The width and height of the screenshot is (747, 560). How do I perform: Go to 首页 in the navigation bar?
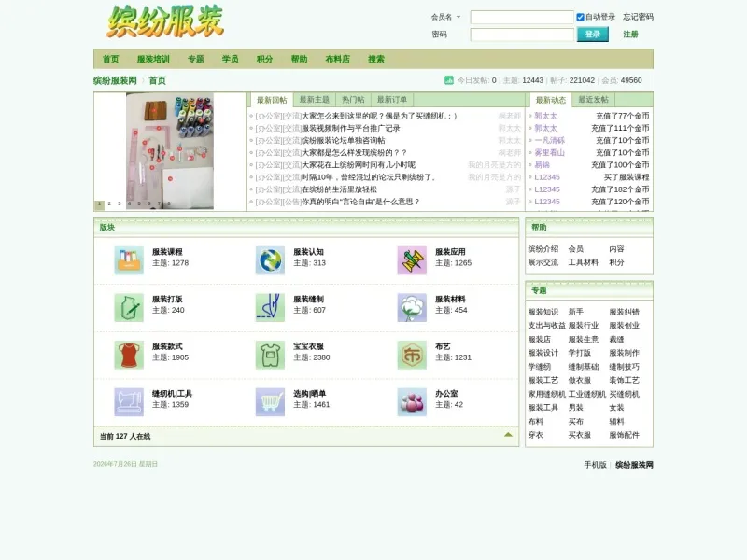(110, 59)
